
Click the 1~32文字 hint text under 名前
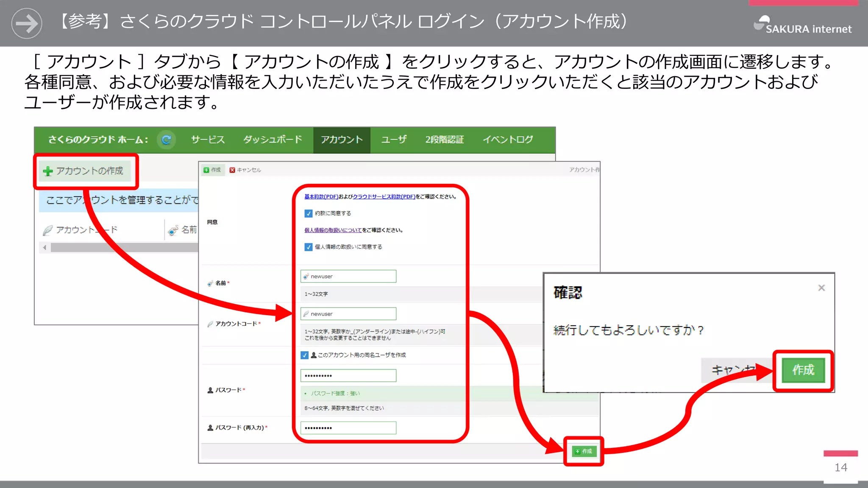[x=316, y=294]
